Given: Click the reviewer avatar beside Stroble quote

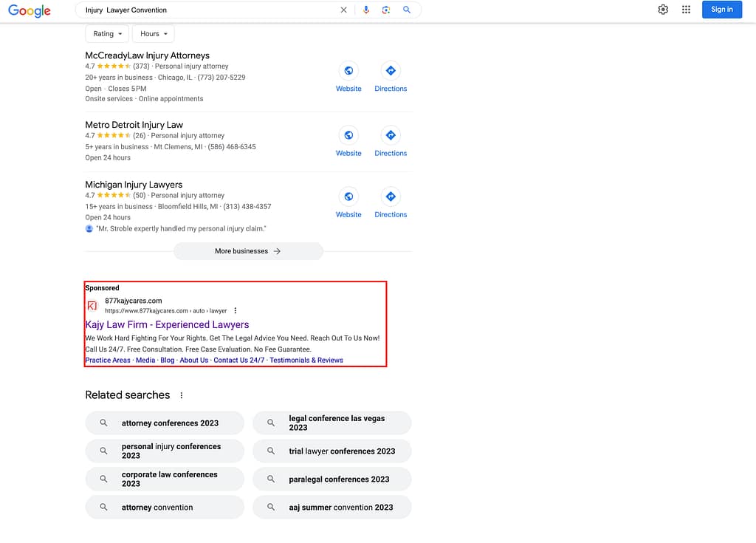Looking at the screenshot, I should 89,229.
